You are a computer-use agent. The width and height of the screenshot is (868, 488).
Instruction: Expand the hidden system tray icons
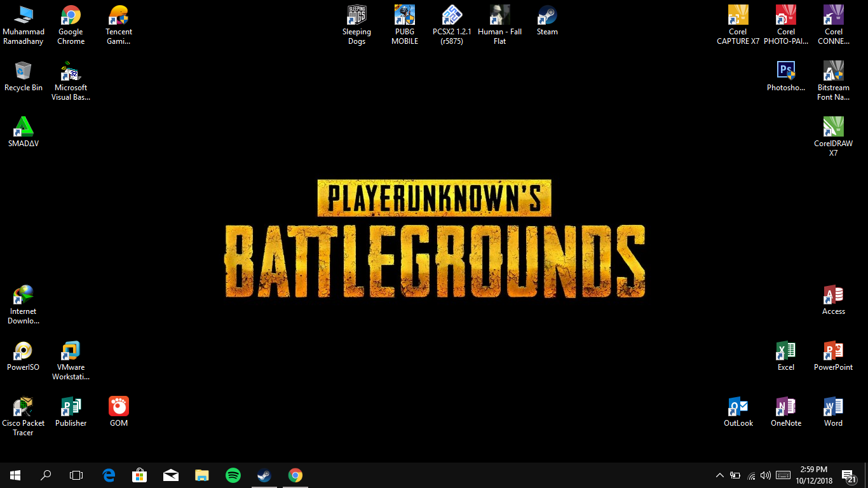tap(719, 475)
